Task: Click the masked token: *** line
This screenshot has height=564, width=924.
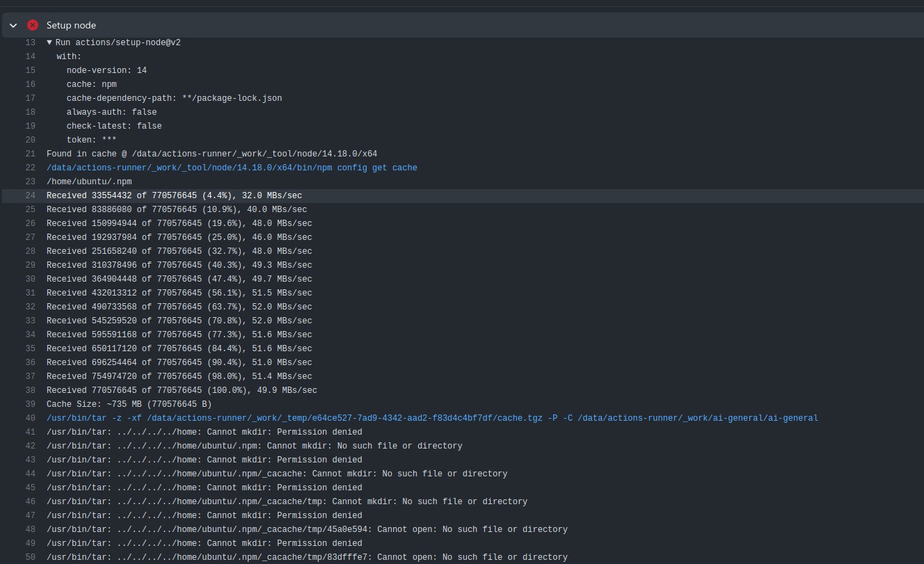Action: [90, 139]
